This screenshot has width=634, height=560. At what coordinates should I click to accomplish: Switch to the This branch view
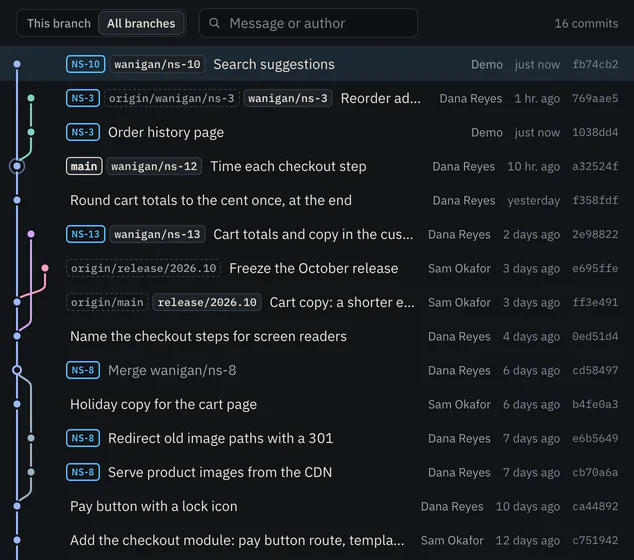(59, 23)
